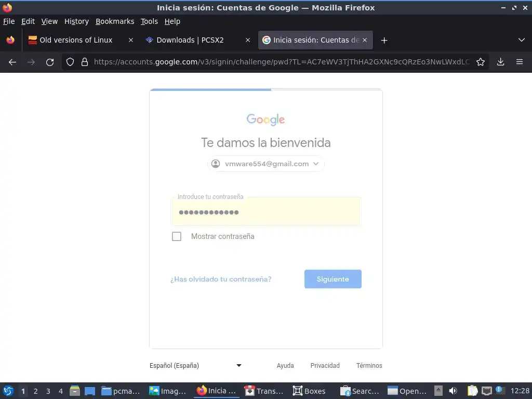Viewport: 532px width, 399px height.
Task: List all tabs with chevron button
Action: coord(522,40)
